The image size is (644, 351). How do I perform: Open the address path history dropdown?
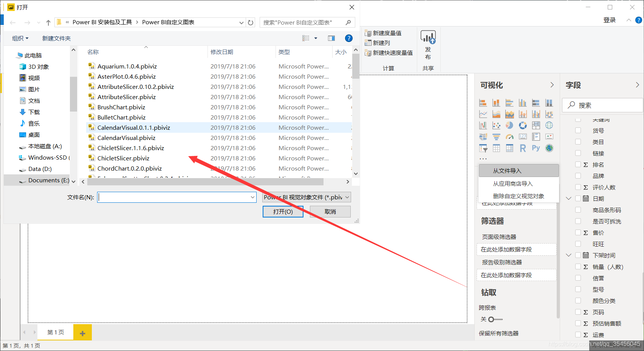241,22
